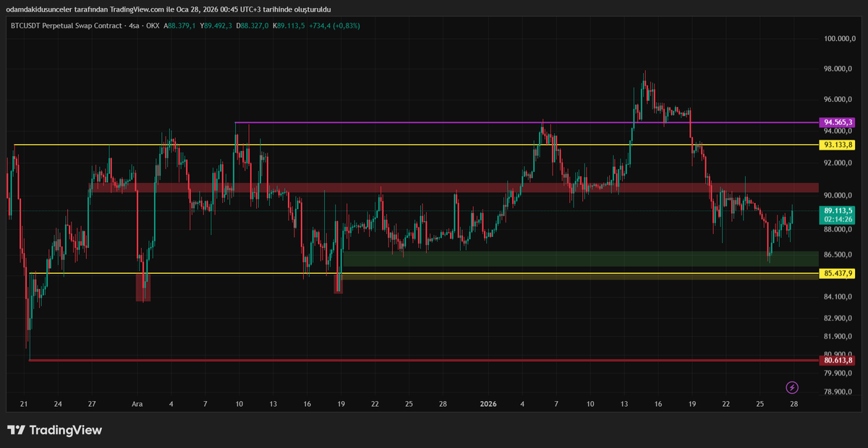
Task: Click the 82.900,0 price axis label
Action: 839,319
